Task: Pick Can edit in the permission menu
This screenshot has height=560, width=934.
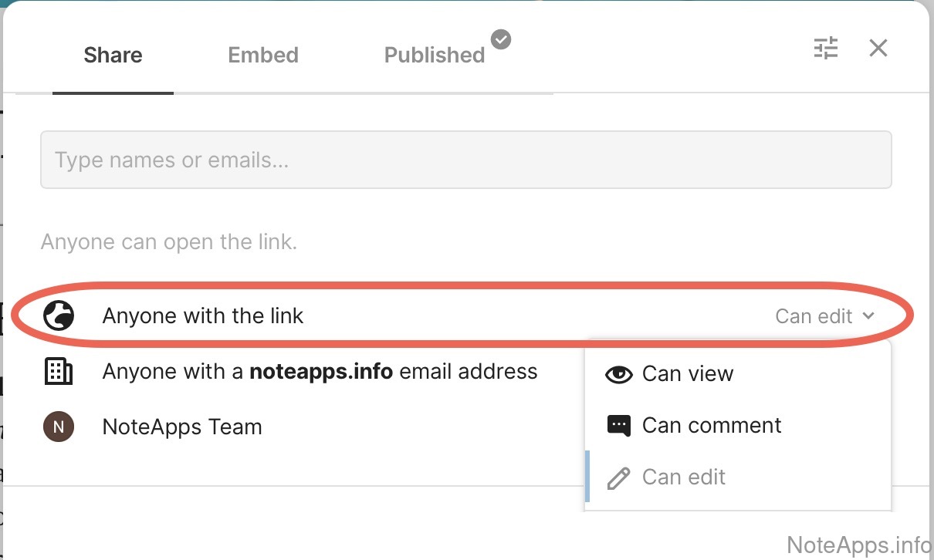Action: pos(684,477)
